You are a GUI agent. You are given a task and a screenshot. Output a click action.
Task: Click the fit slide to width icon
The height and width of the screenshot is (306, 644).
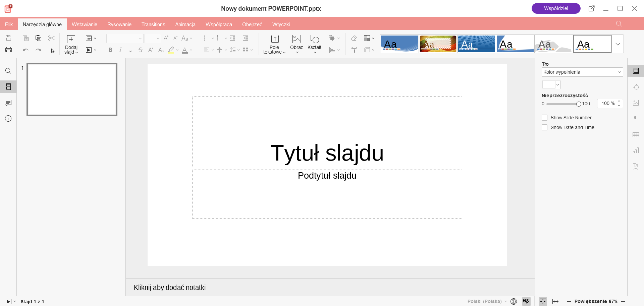pyautogui.click(x=556, y=301)
